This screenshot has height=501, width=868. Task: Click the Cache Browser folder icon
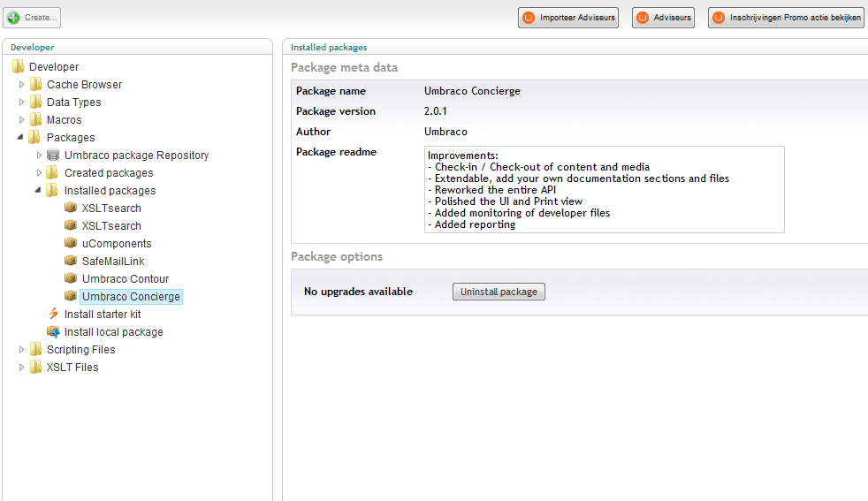(x=36, y=84)
